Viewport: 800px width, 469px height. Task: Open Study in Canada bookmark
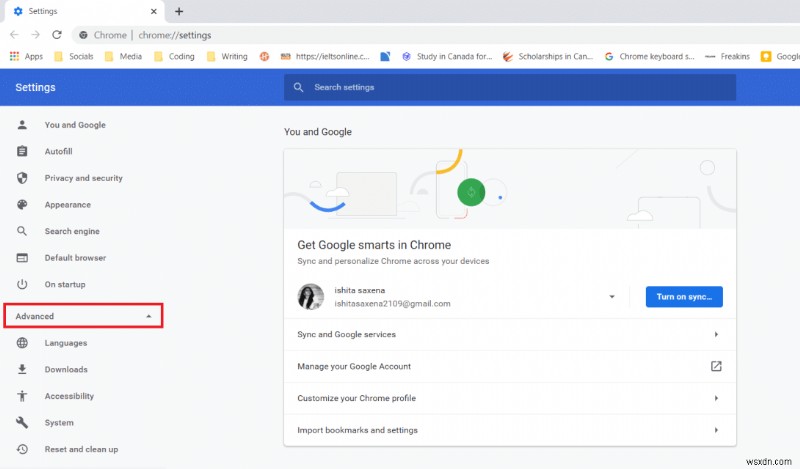pos(447,56)
